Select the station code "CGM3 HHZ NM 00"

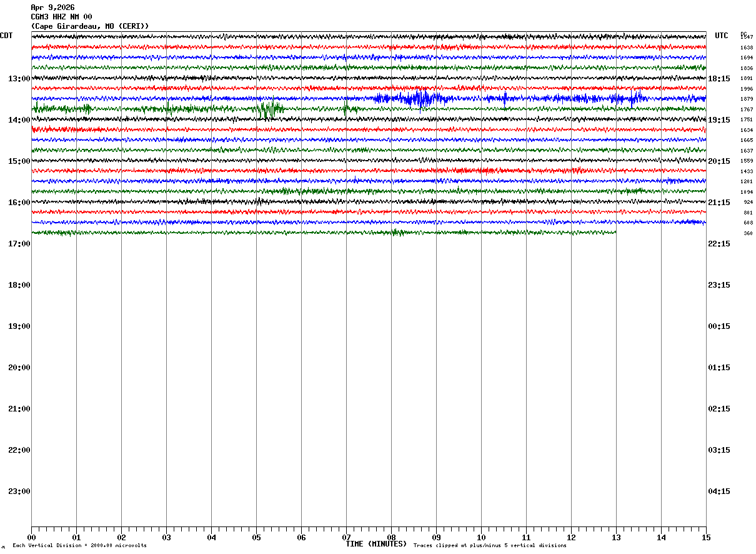coord(61,17)
